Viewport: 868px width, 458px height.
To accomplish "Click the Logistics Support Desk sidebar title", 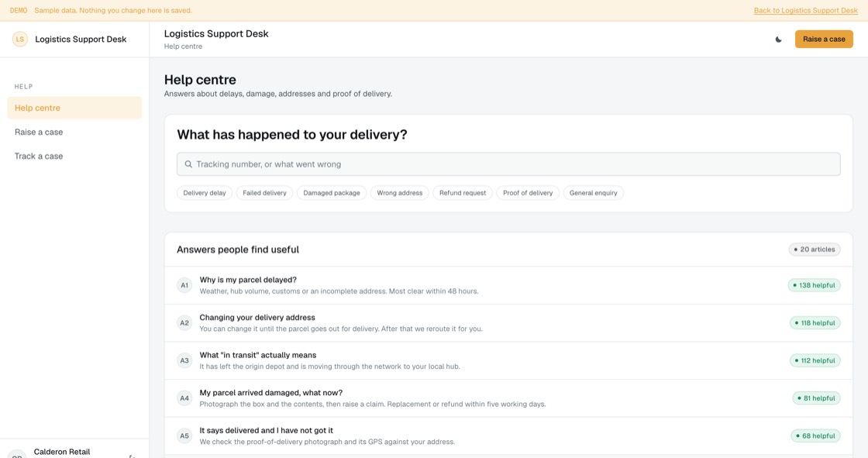I will click(81, 40).
